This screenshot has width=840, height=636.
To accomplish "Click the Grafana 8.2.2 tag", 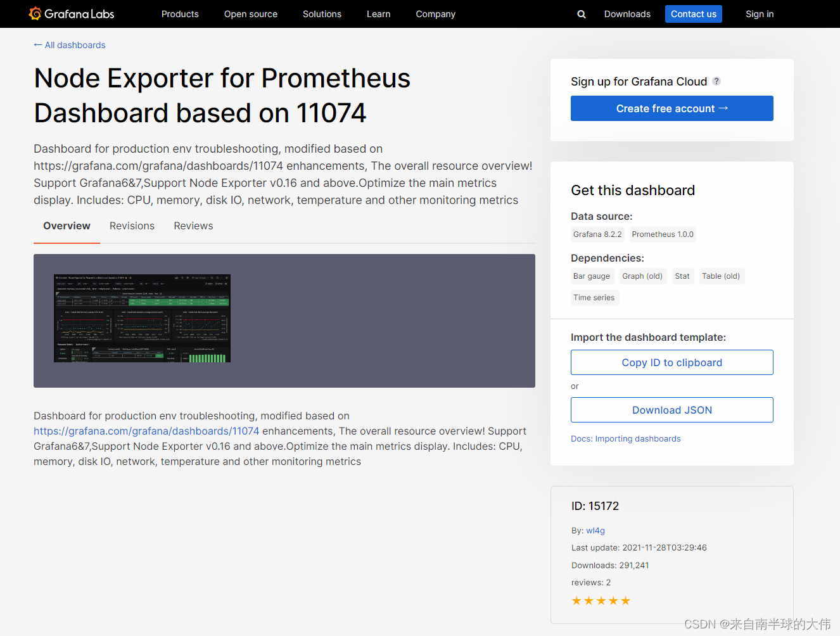I will 597,234.
